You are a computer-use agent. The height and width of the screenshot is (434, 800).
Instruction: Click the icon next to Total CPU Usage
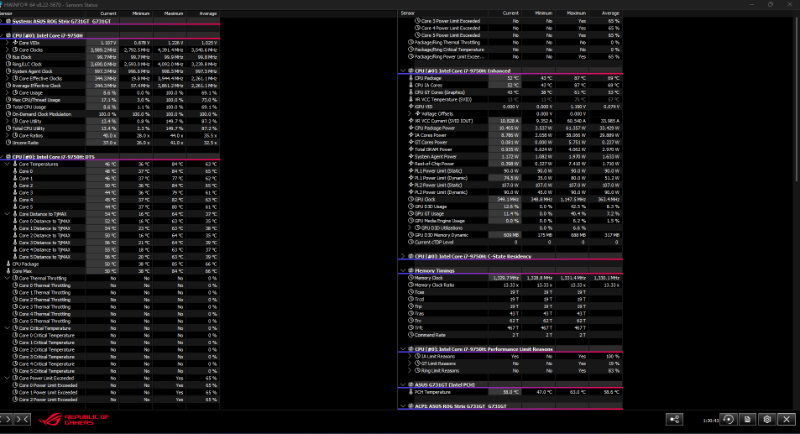(8, 107)
